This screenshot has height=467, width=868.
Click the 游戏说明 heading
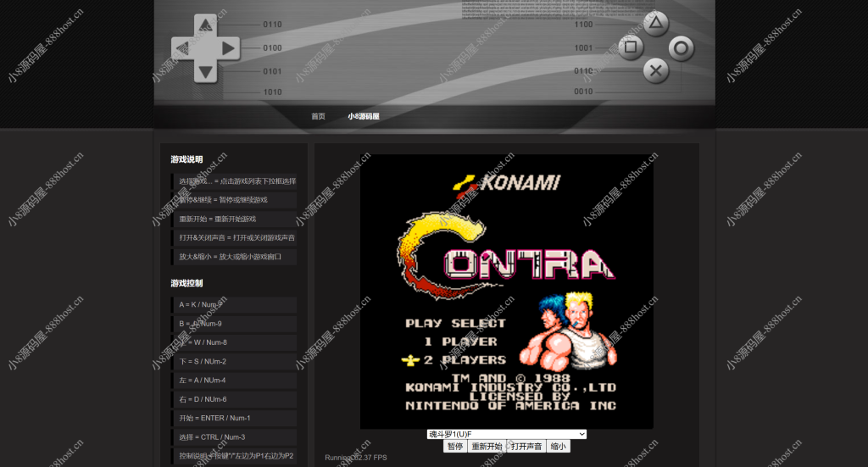[186, 159]
